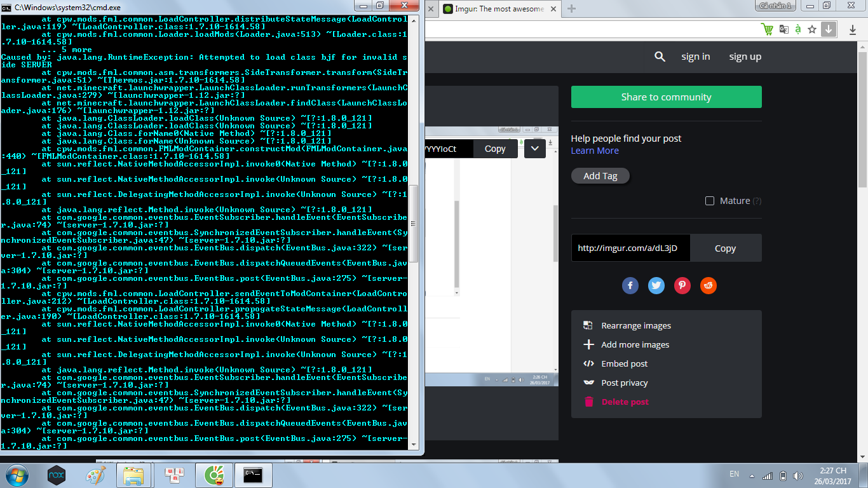
Task: Choose Add more images
Action: click(635, 344)
